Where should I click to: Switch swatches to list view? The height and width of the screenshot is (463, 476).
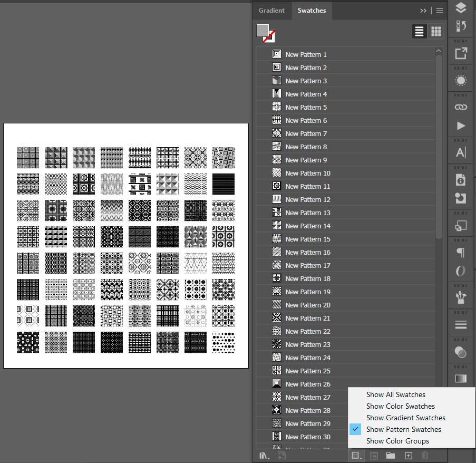[419, 31]
